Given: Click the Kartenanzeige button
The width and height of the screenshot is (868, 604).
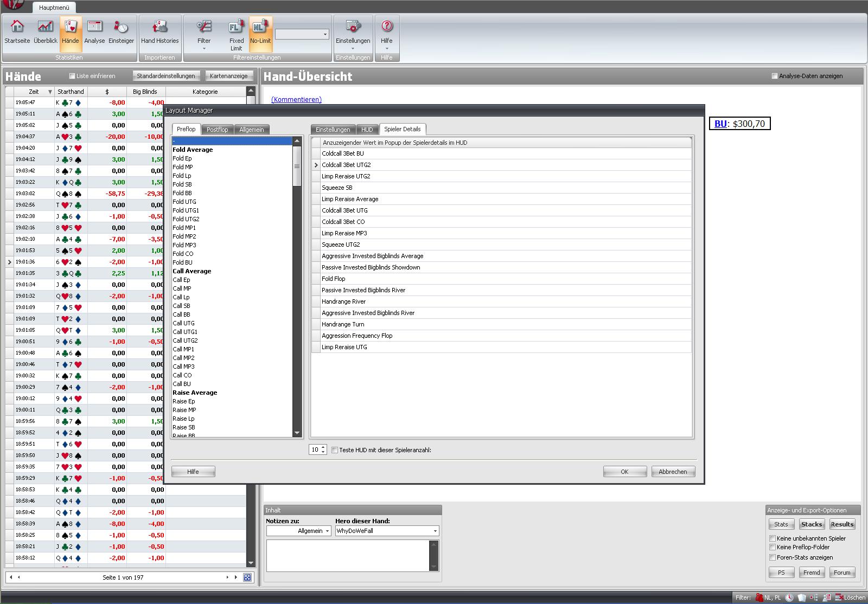Looking at the screenshot, I should [228, 76].
